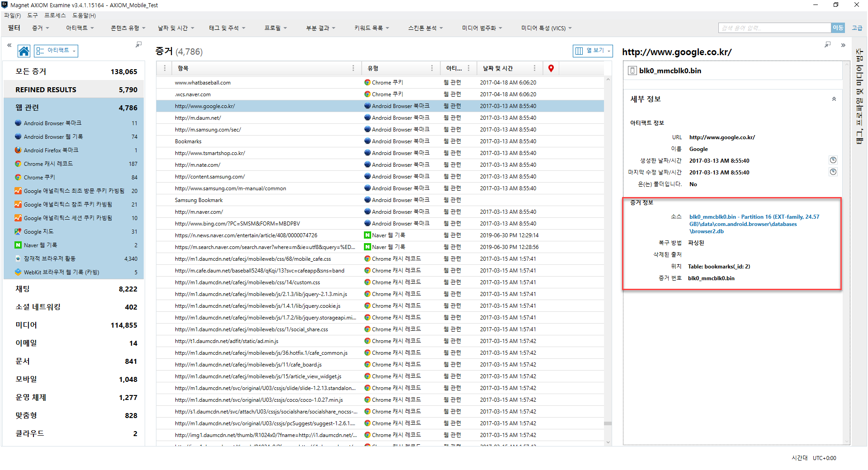This screenshot has height=470, width=868.
Task: Open the 증거 filter dropdown
Action: point(40,28)
